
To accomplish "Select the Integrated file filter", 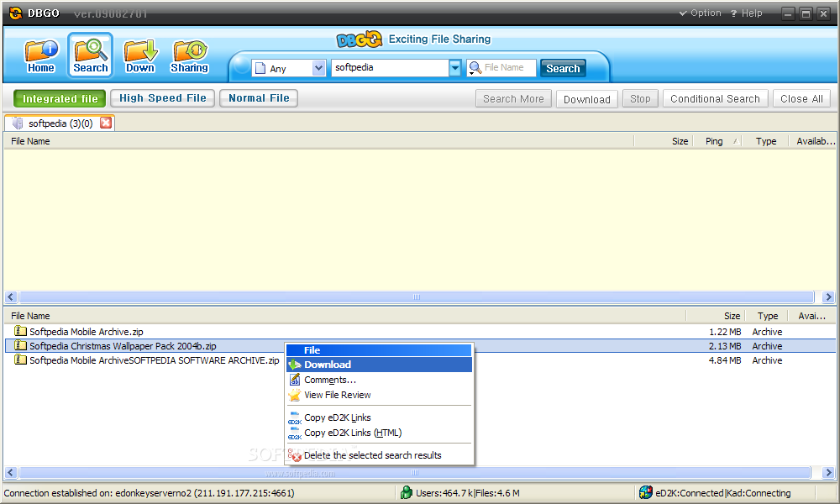I will click(x=60, y=98).
